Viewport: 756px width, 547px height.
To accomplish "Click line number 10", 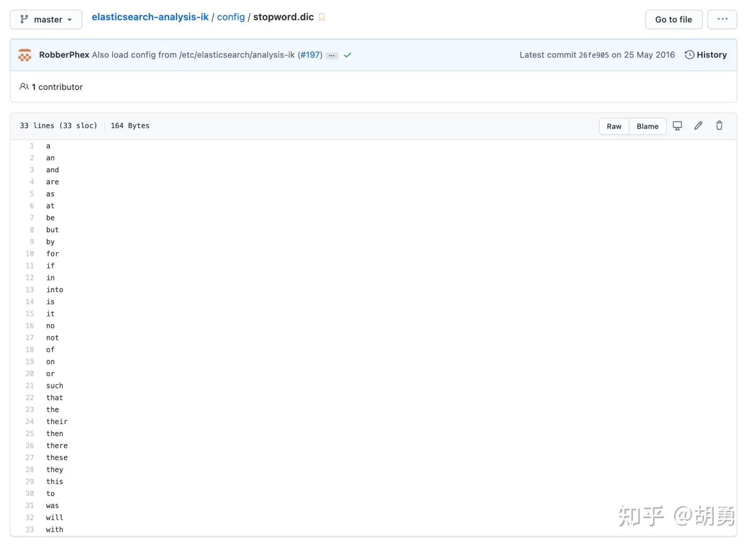I will click(x=30, y=254).
